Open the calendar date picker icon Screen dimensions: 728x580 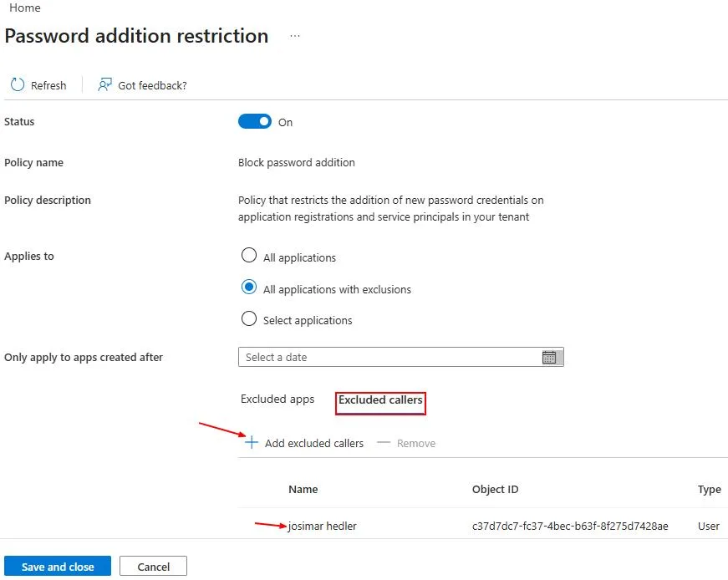coord(549,357)
